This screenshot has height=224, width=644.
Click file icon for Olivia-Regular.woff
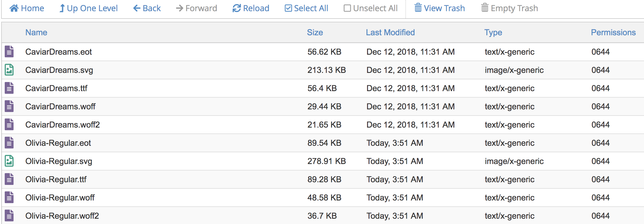[9, 198]
